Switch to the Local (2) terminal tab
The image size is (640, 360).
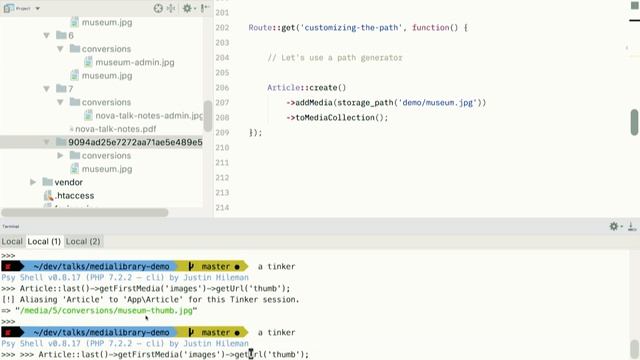coord(83,242)
